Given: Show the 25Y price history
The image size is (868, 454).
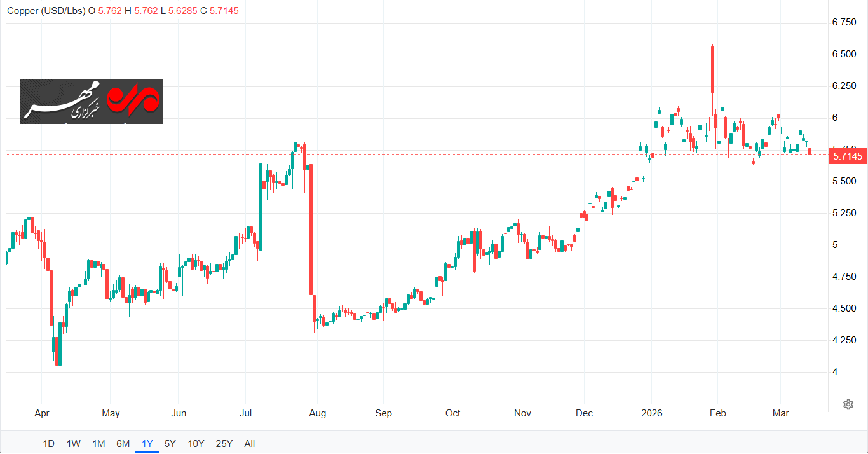Looking at the screenshot, I should pyautogui.click(x=224, y=444).
